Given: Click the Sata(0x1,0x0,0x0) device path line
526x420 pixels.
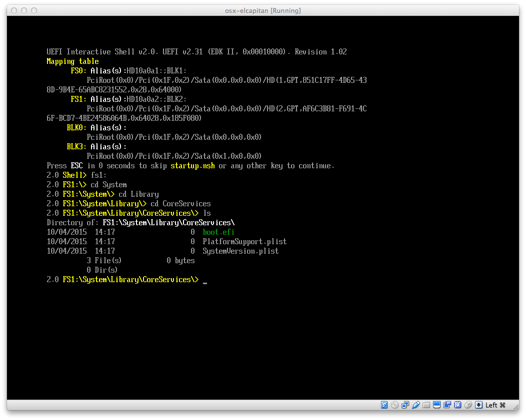Looking at the screenshot, I should click(x=174, y=156).
